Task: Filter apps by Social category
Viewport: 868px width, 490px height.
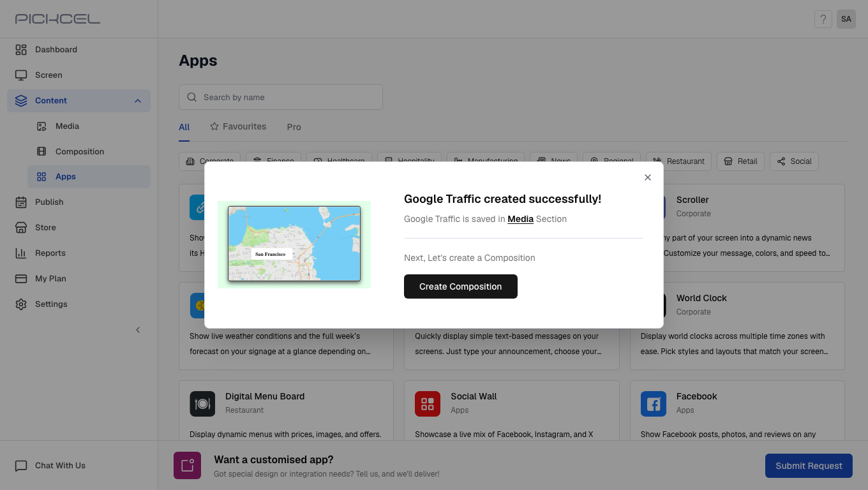Action: (x=794, y=161)
